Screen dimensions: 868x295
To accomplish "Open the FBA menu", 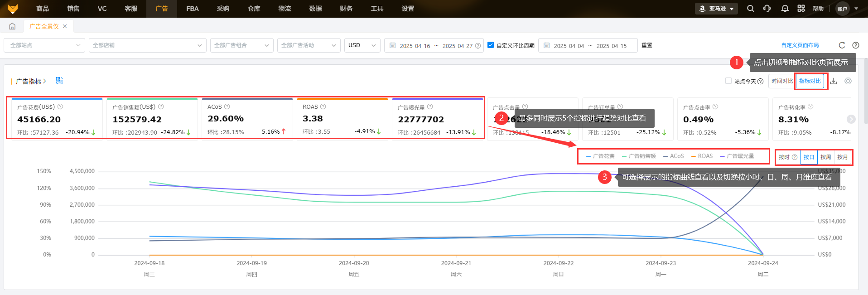I will [x=192, y=9].
